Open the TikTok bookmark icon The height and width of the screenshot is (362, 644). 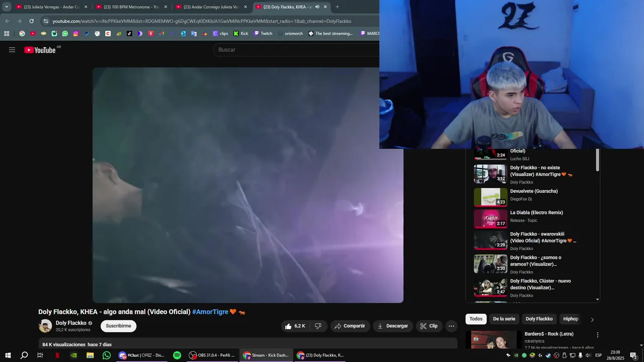coord(129,34)
